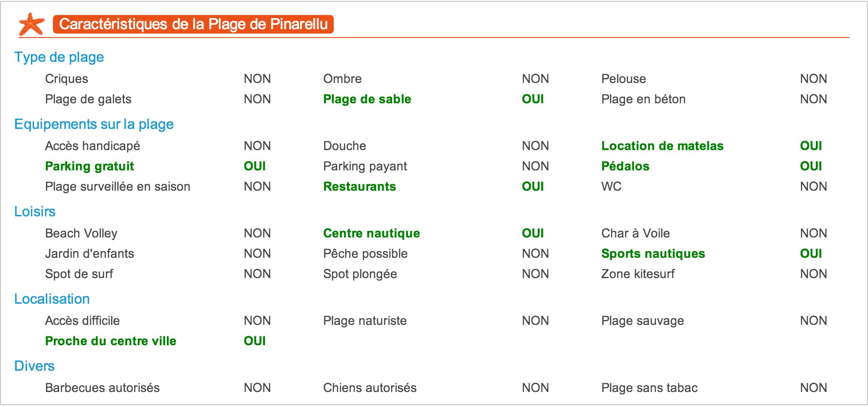Select the Centre nautique item

(372, 233)
